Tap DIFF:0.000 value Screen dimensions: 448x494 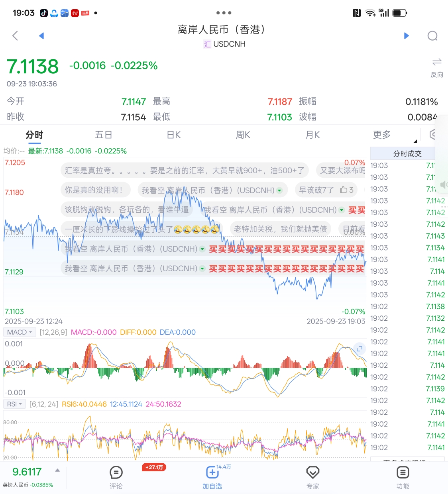(x=138, y=332)
